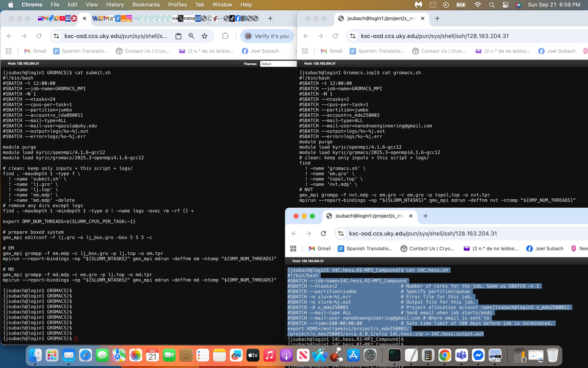The width and height of the screenshot is (588, 368).
Task: Click the clipboard icon in the address bar
Action: click(x=179, y=36)
